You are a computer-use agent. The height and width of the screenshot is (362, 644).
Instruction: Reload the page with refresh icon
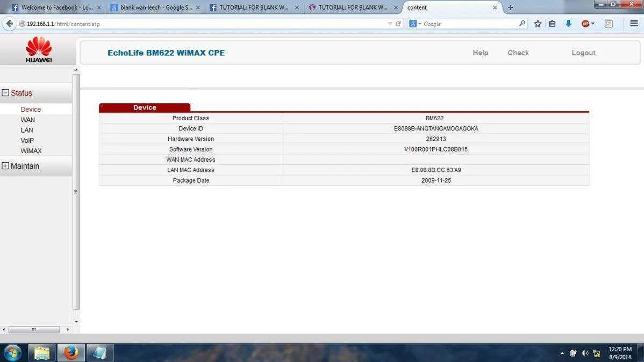click(398, 24)
